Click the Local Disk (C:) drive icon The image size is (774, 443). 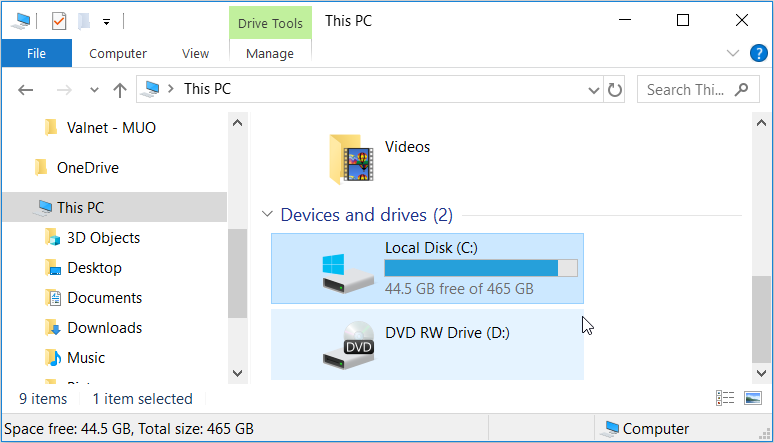click(x=348, y=273)
